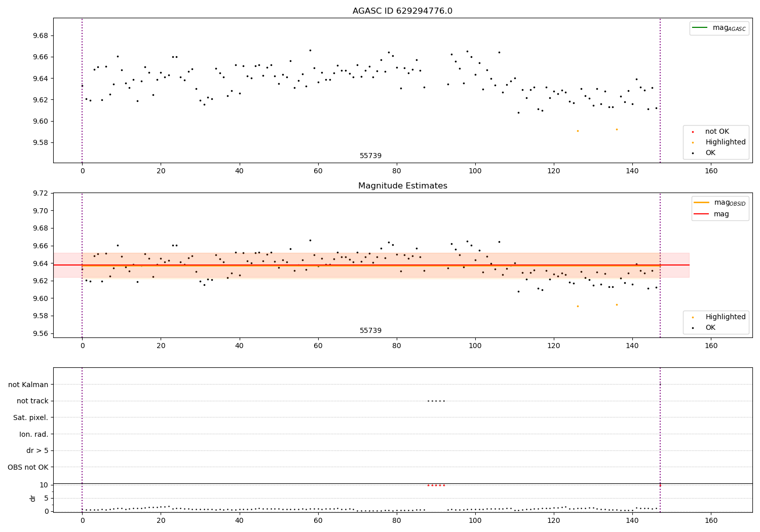Viewport: 760px width, 532px height.
Task: Click the title "AGASC ID 629294776.0"
Action: [402, 11]
